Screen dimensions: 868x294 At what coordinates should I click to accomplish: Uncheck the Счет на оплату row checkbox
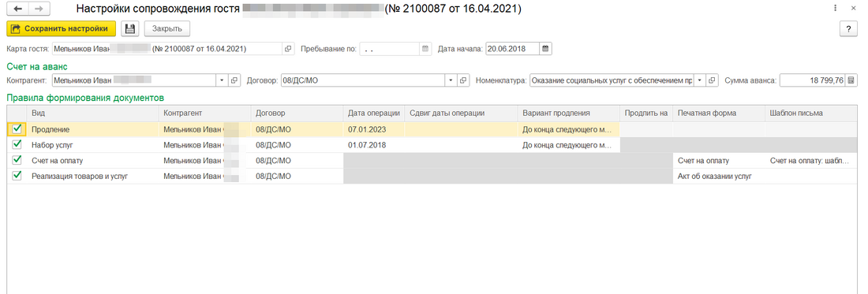[17, 160]
